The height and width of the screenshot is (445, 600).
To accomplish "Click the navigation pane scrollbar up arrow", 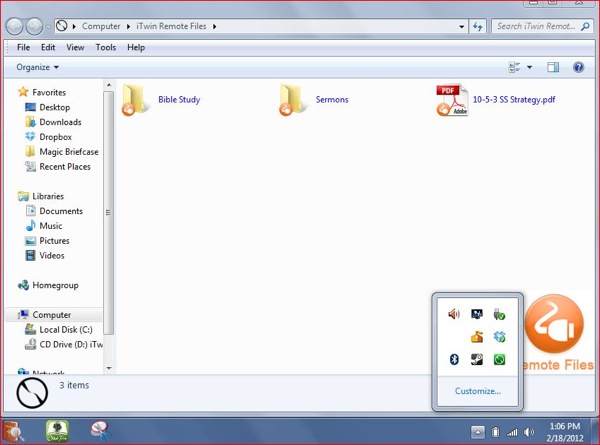I will pos(109,85).
